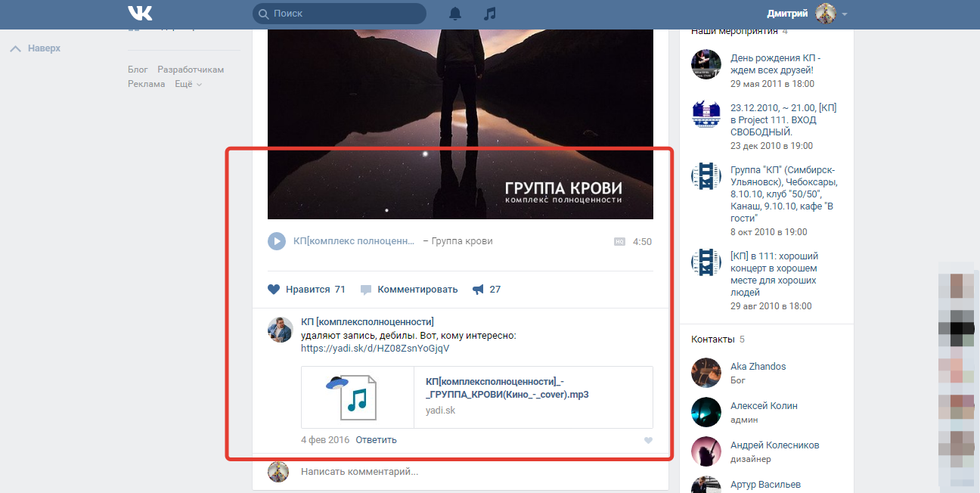
Task: Open the VK logo home link
Action: click(140, 14)
